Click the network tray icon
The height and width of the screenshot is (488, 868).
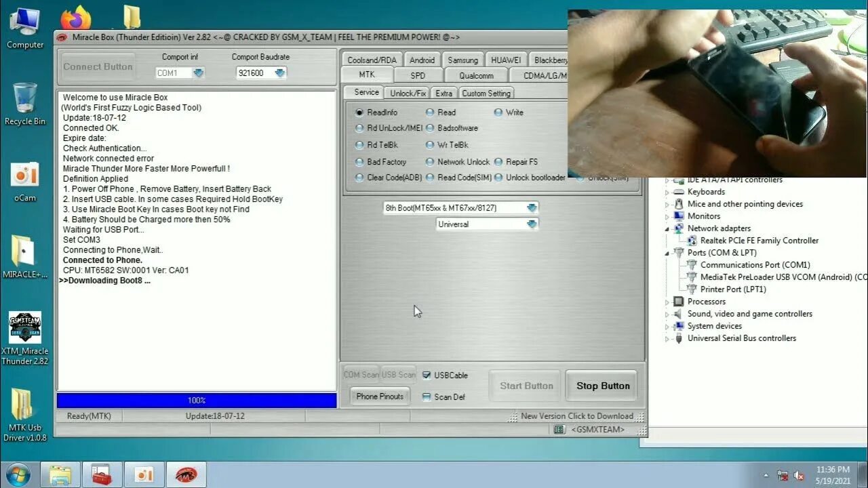[783, 476]
